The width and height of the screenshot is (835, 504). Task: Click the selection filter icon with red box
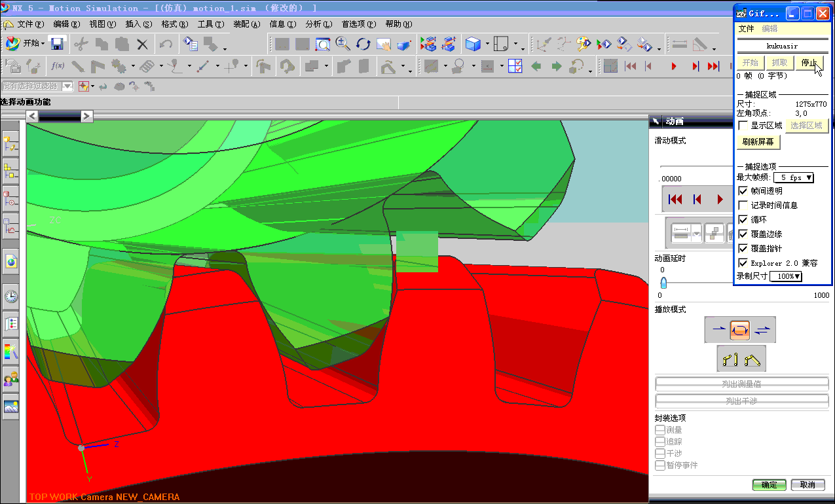[83, 86]
